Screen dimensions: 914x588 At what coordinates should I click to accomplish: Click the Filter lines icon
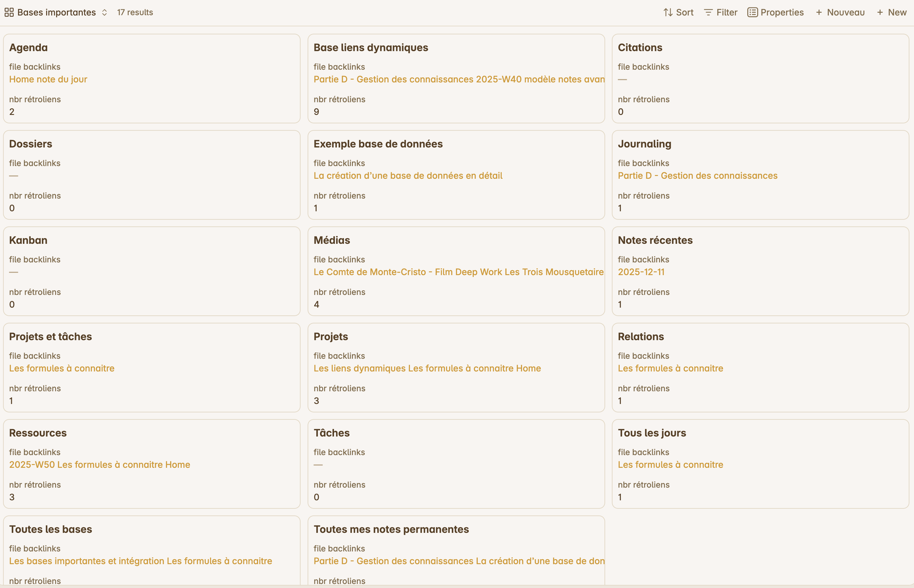pos(708,13)
